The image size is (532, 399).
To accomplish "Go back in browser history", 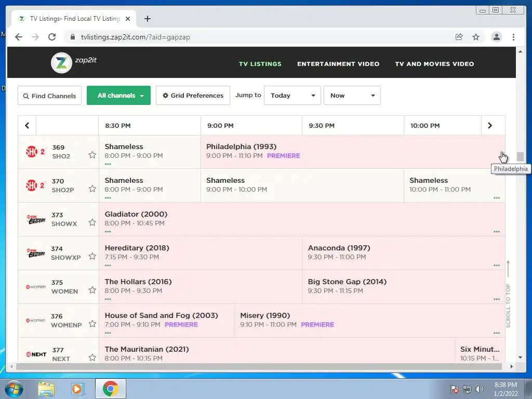I will point(19,37).
